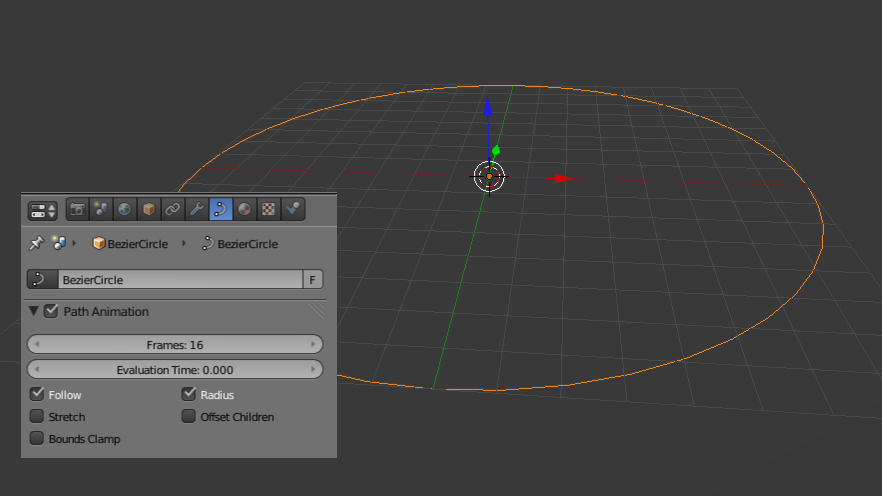This screenshot has width=882, height=496.
Task: Open the editor type selector dropdown
Action: 43,211
